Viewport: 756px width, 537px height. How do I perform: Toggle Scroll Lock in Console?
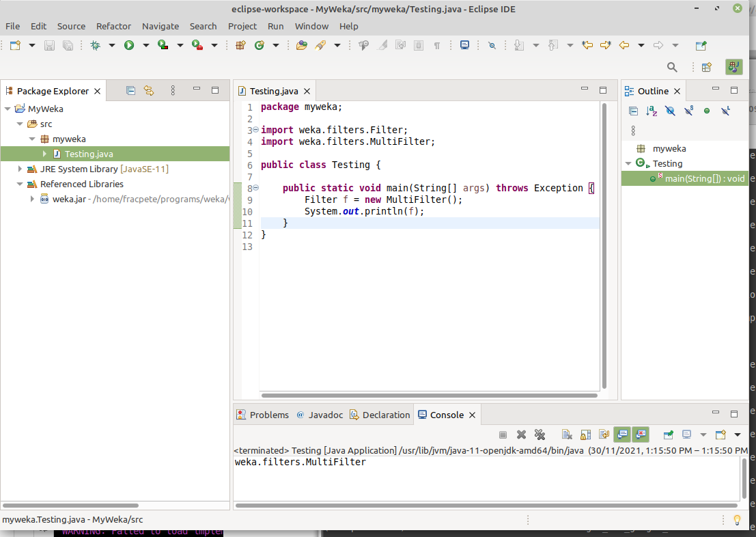pyautogui.click(x=585, y=435)
